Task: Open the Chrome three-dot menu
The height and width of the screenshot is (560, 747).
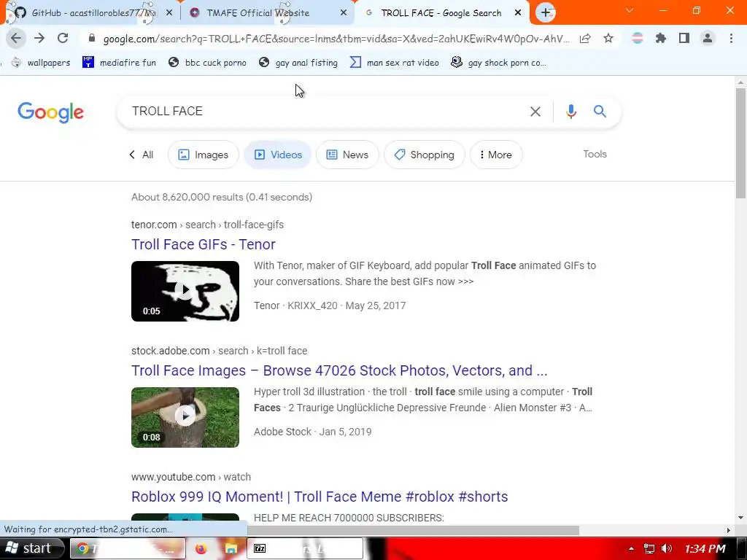Action: [731, 38]
